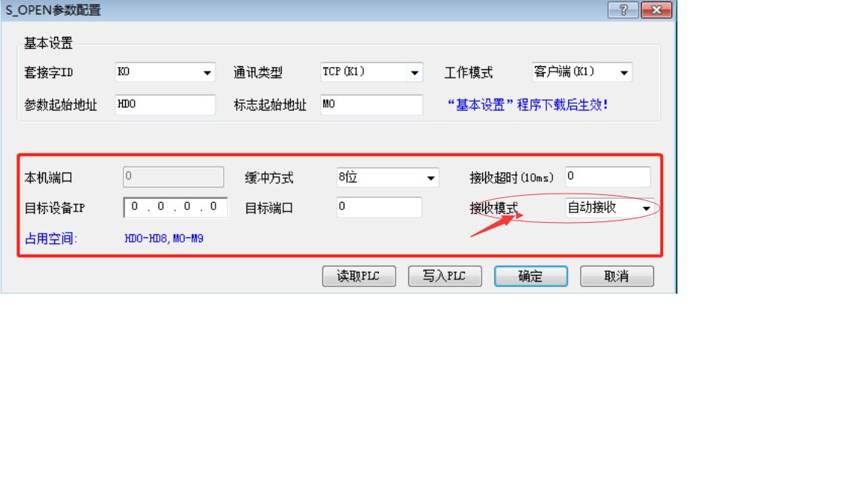Open the 工作模式 dropdown showing 客户端 (K1)
The image size is (868, 488).
(x=582, y=72)
